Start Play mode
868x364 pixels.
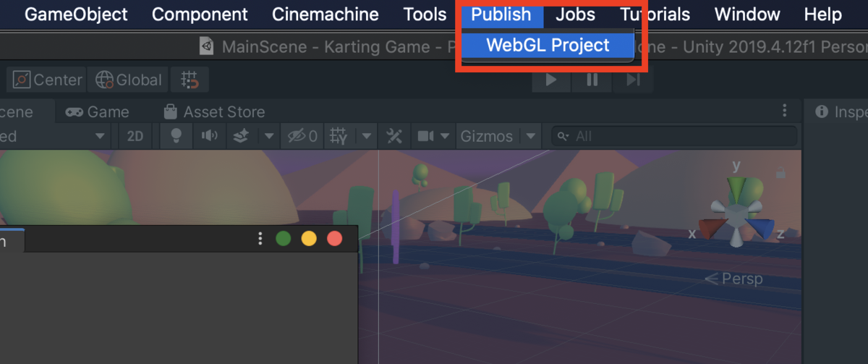pos(551,80)
